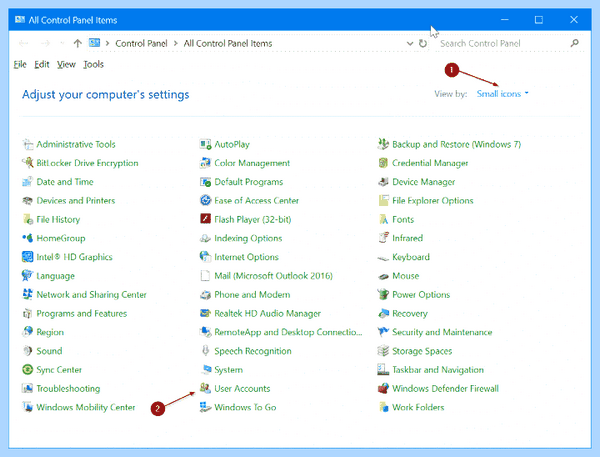Open the View menu

[x=66, y=64]
